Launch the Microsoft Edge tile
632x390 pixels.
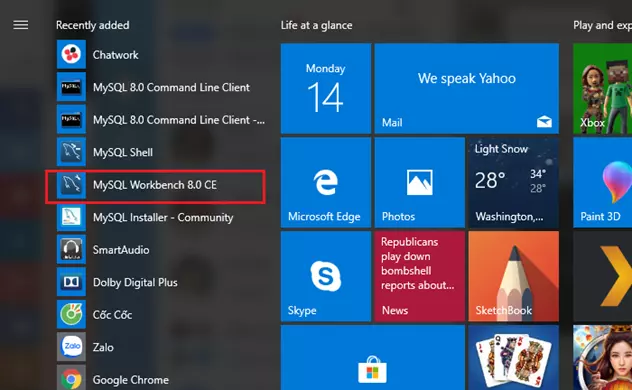click(x=326, y=183)
